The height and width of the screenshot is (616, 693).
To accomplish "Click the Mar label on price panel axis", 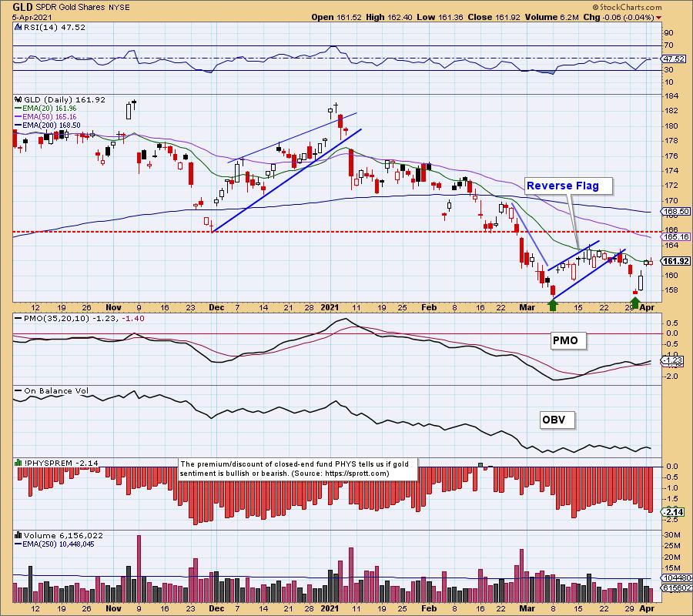I will [x=527, y=307].
